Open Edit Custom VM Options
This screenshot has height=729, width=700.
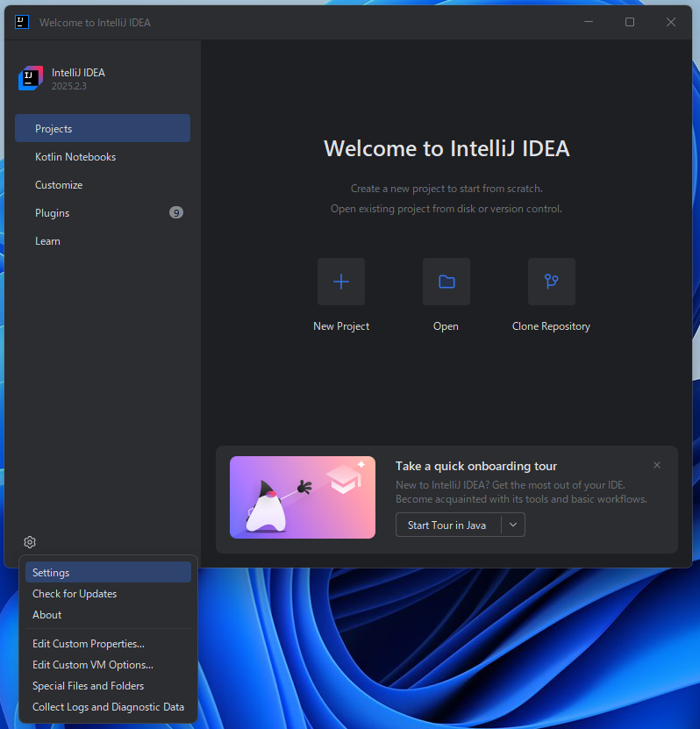coord(93,665)
